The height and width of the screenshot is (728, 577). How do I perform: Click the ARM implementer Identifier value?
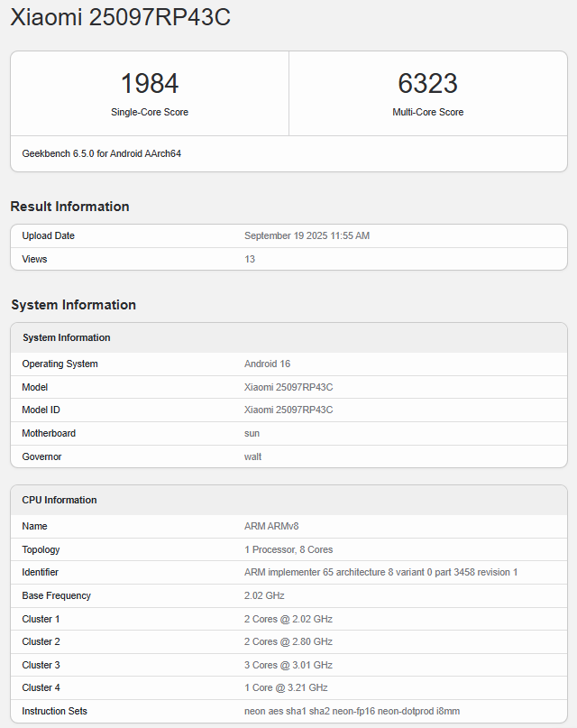click(x=380, y=572)
